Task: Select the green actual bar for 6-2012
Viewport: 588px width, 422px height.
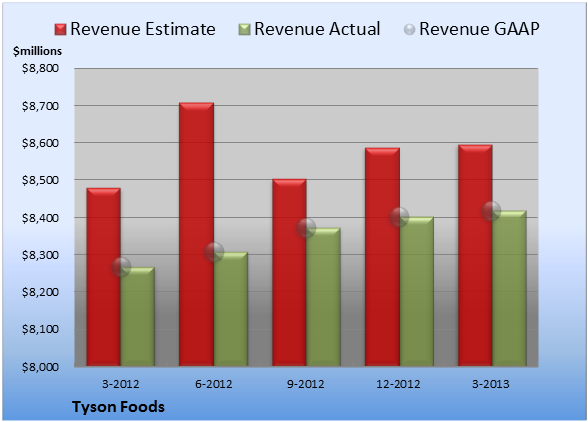Action: [x=231, y=309]
